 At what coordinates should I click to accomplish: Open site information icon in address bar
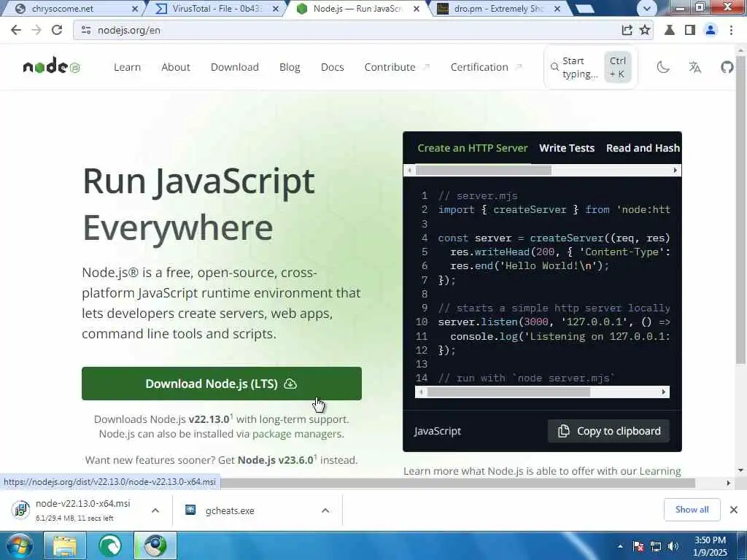tap(86, 30)
